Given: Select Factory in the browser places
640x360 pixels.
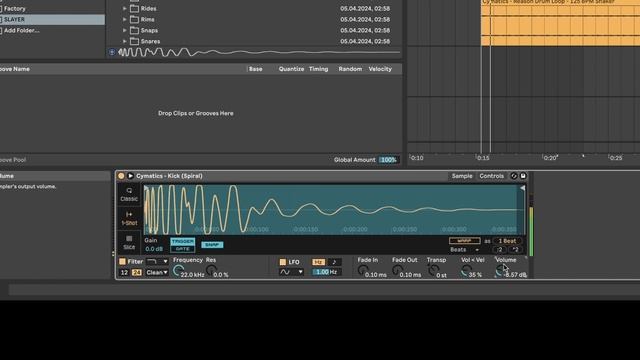Looking at the screenshot, I should (15, 8).
